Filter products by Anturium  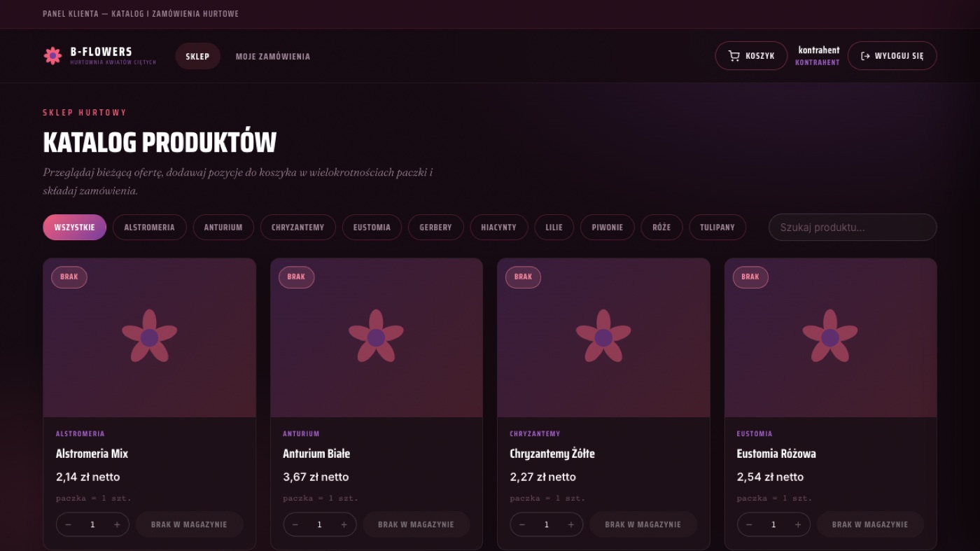tap(223, 228)
